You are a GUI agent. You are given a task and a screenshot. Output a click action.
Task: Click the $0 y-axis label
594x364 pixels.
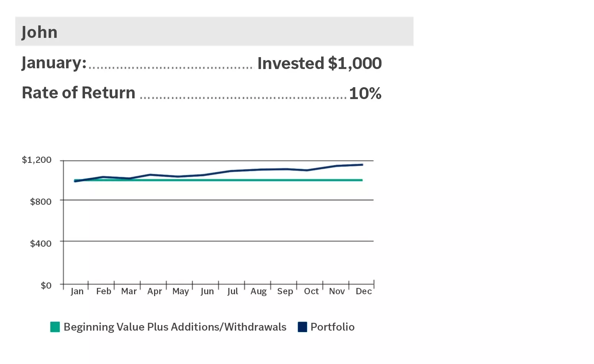(46, 285)
